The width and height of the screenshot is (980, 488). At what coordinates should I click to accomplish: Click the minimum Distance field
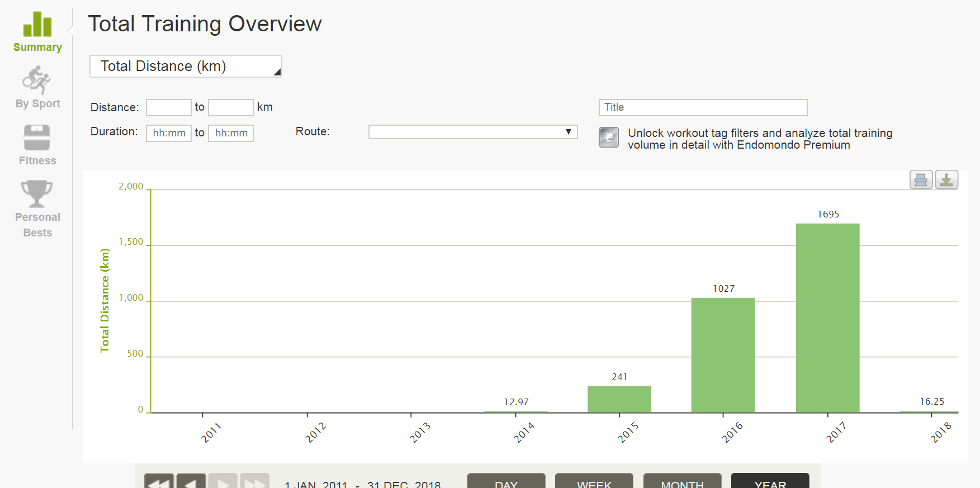169,107
